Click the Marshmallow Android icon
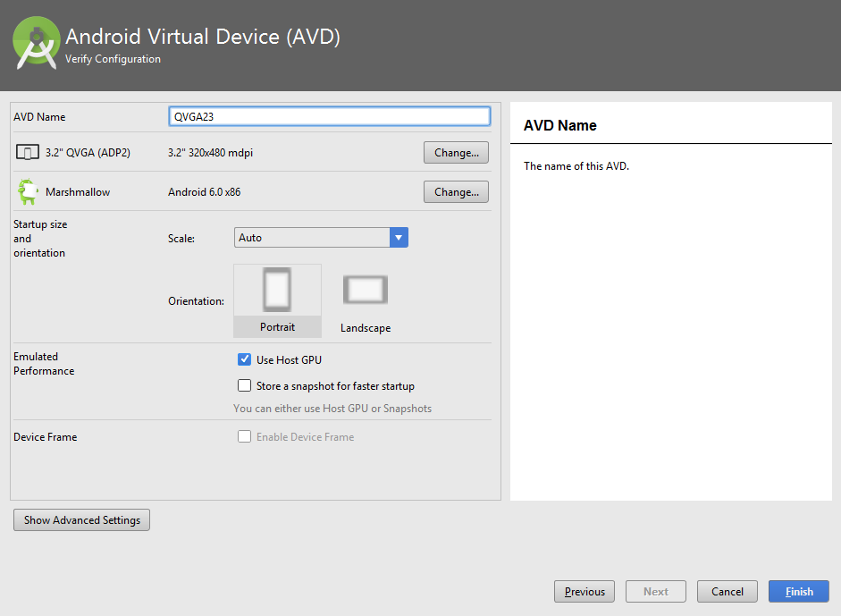 point(28,191)
